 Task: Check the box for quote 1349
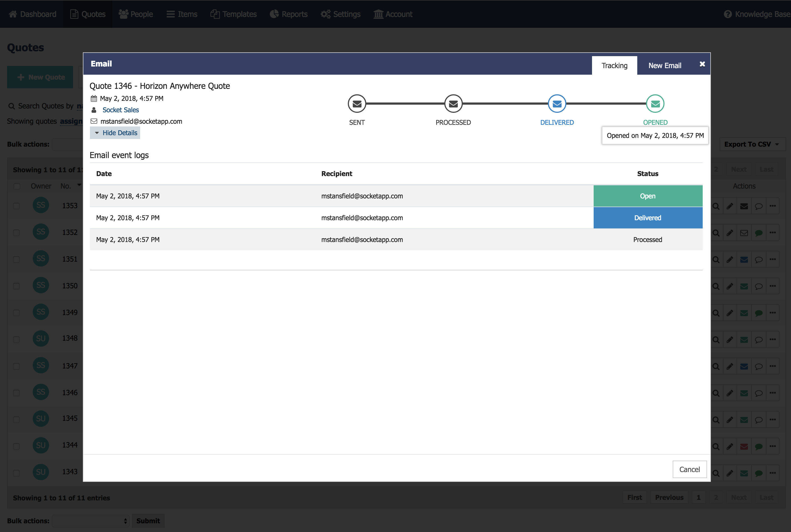pos(16,313)
